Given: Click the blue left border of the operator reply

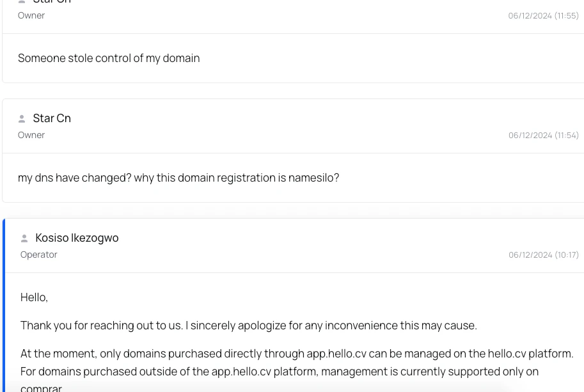Looking at the screenshot, I should (x=4, y=307).
